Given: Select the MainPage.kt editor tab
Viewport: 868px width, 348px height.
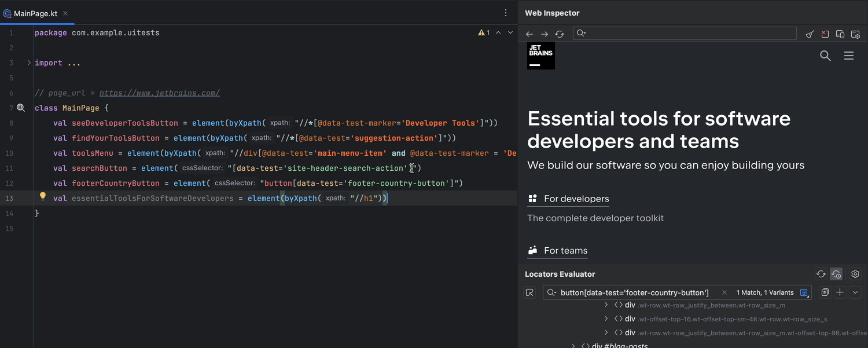Looking at the screenshot, I should point(35,13).
